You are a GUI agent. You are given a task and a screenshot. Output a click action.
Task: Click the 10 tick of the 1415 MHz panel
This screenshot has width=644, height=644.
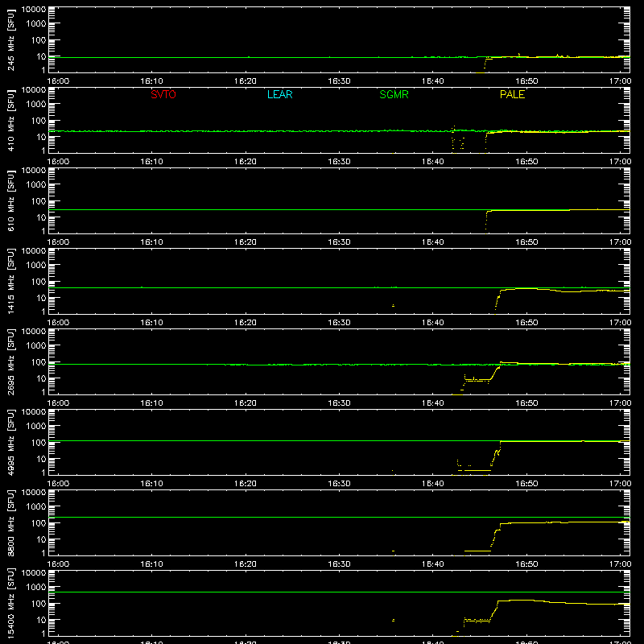[x=41, y=298]
